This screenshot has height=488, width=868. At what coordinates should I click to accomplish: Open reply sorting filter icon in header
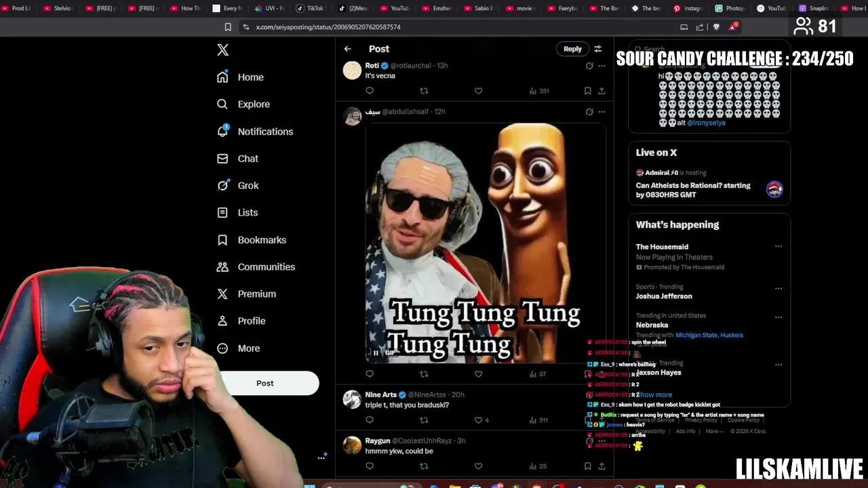tap(597, 49)
